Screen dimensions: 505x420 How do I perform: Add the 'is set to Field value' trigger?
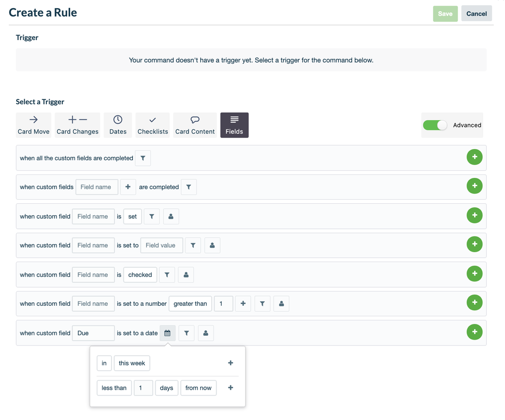474,244
